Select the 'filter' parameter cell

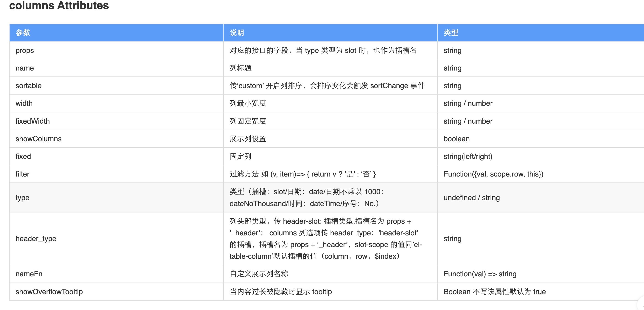pos(116,174)
